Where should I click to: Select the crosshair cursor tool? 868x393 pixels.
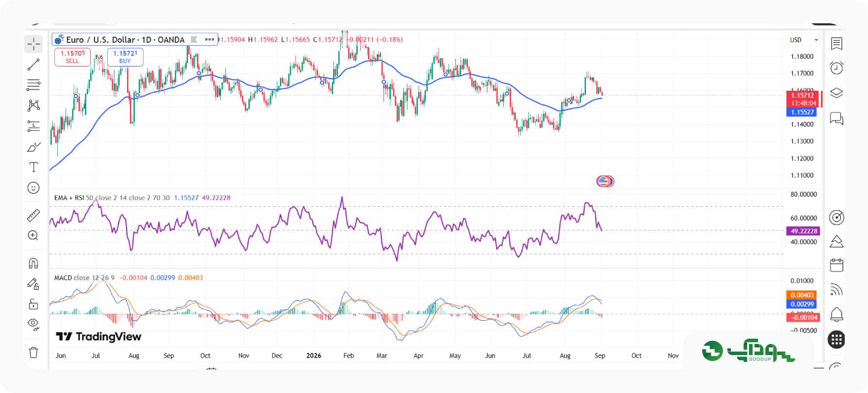pos(33,44)
